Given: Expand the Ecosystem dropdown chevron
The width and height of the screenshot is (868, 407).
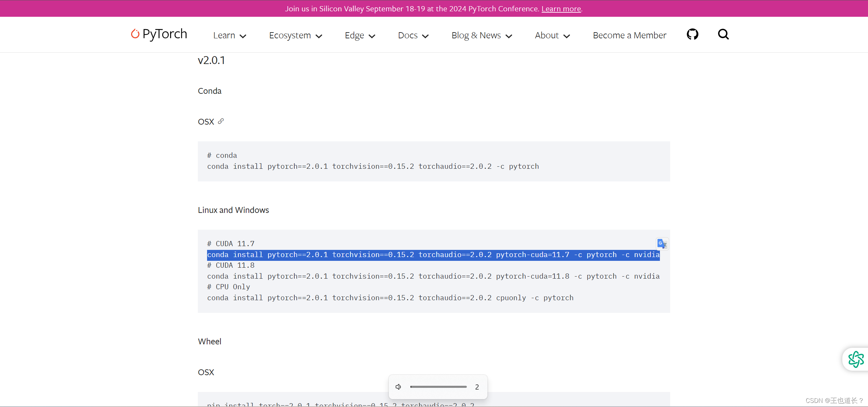Looking at the screenshot, I should tap(319, 36).
